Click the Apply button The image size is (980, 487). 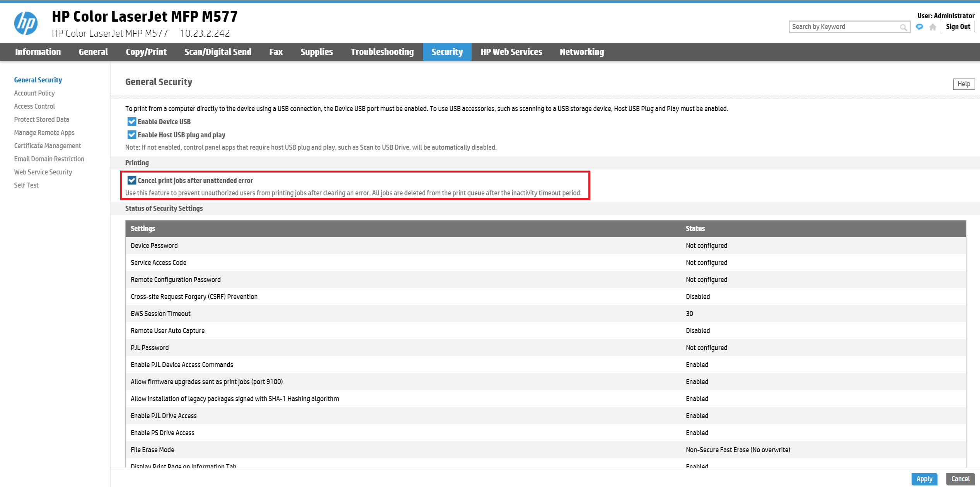coord(924,479)
